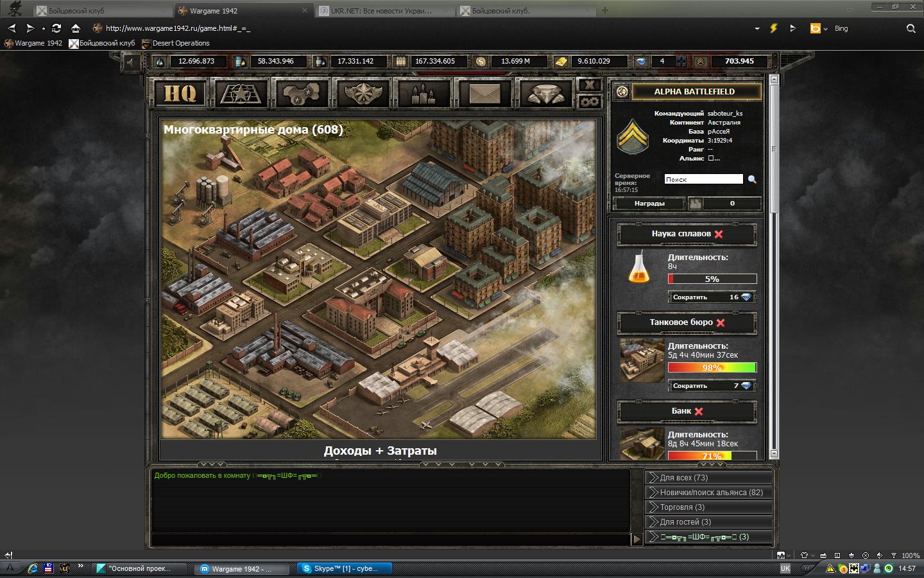This screenshot has height=578, width=924.
Task: Click the round emblem beside Alpha Battlefield
Action: click(621, 92)
